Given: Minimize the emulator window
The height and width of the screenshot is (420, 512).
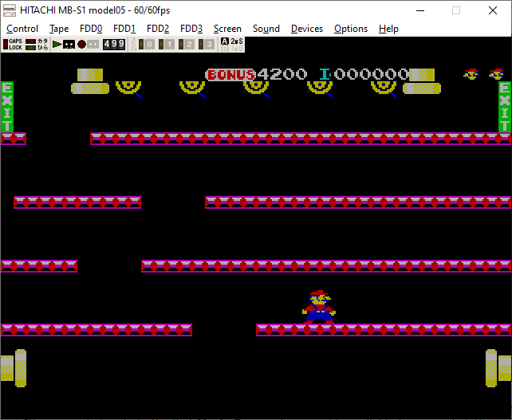Looking at the screenshot, I should (420, 10).
